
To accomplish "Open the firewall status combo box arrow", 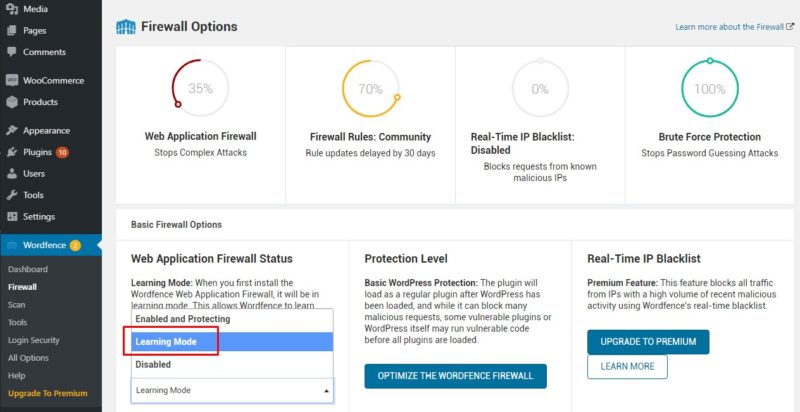I will (327, 391).
